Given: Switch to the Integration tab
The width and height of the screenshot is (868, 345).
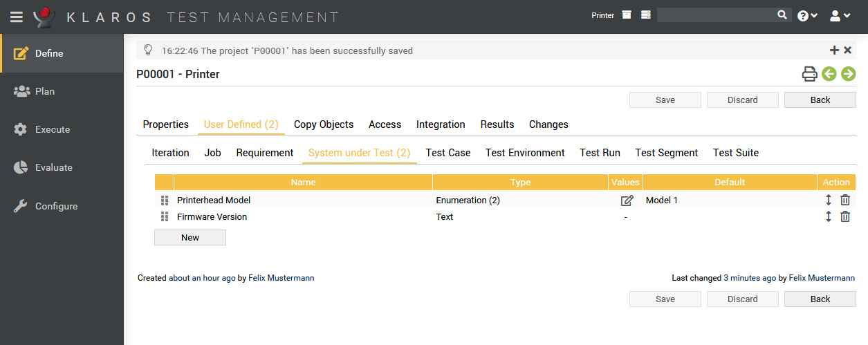Looking at the screenshot, I should click(441, 124).
